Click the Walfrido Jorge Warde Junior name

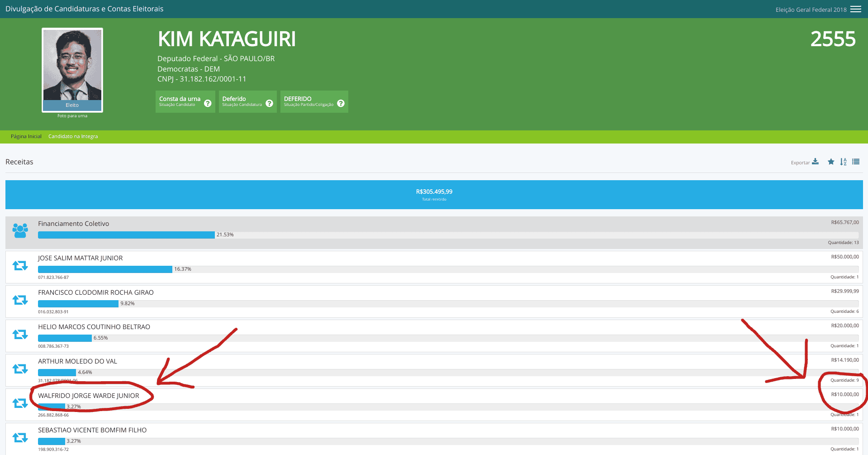point(88,396)
